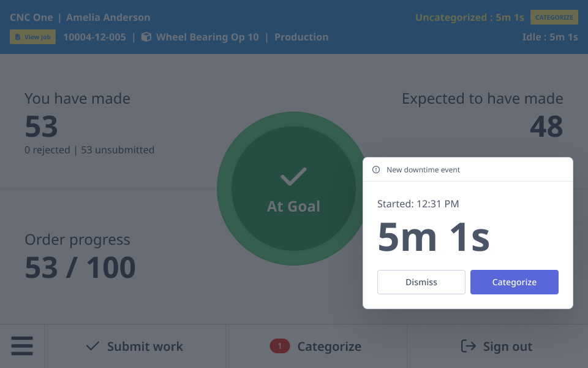Click the CATEGORIZE button in the top bar
Image resolution: width=588 pixels, height=368 pixels.
click(x=554, y=17)
